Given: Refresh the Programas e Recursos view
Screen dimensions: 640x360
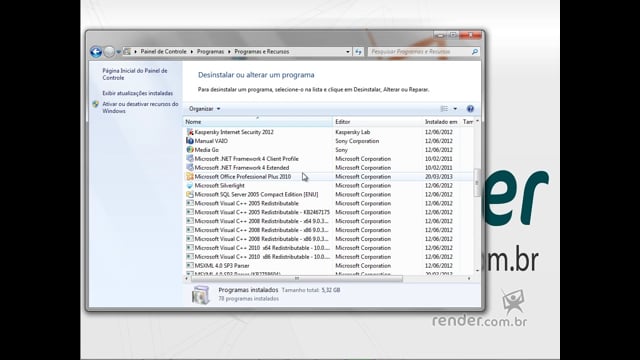Looking at the screenshot, I should pyautogui.click(x=358, y=52).
